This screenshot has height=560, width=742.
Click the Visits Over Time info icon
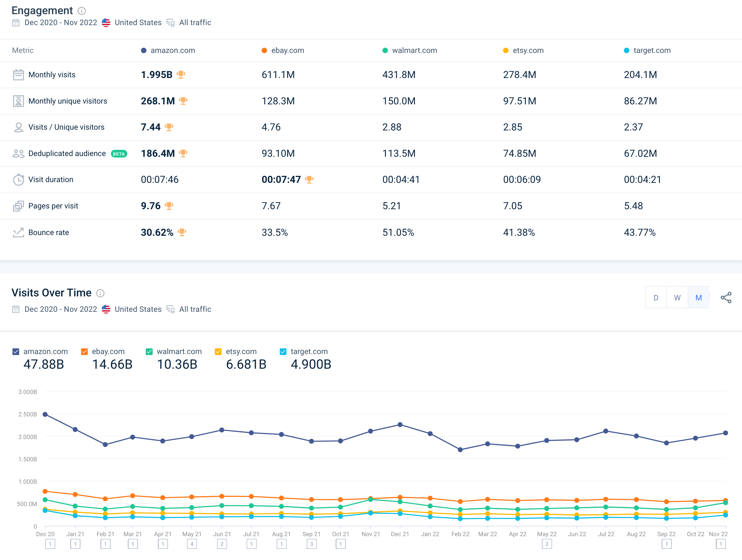pos(100,293)
